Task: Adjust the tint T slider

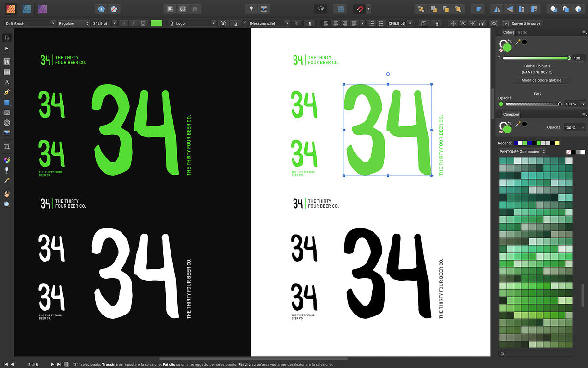Action: [x=537, y=58]
